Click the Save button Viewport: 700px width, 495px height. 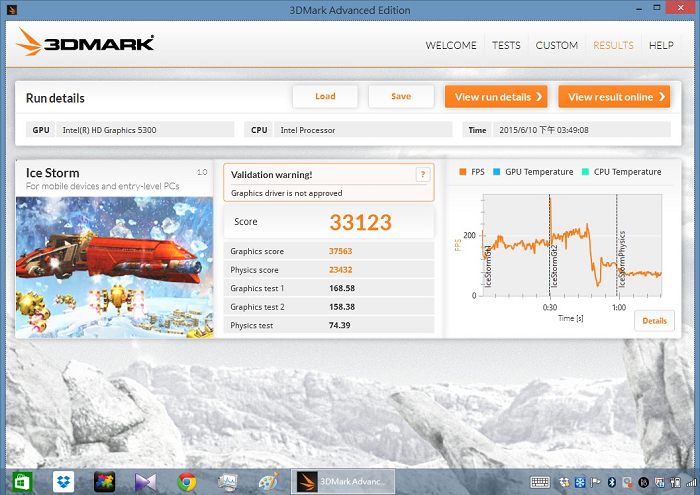click(x=401, y=96)
